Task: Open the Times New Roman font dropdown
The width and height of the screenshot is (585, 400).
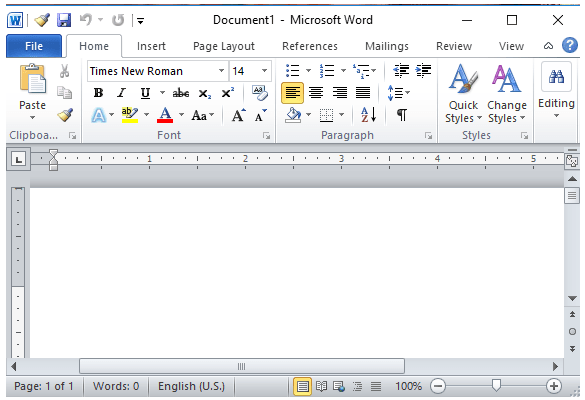Action: (221, 71)
